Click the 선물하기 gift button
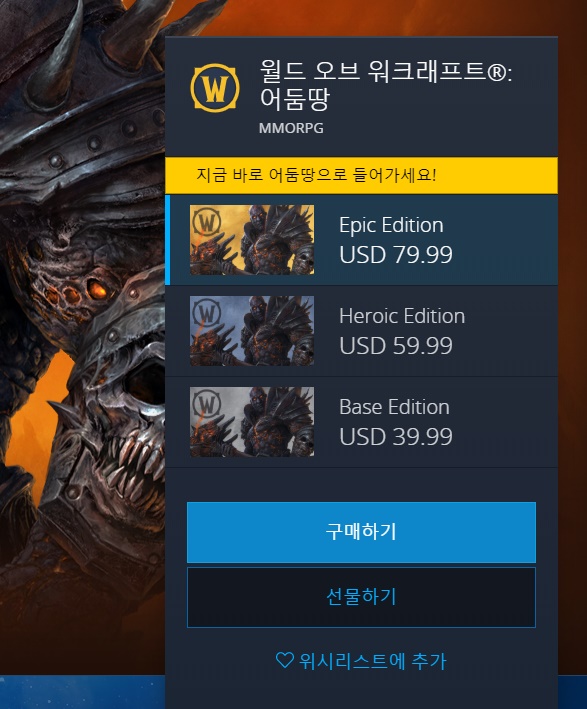This screenshot has width=587, height=709. pyautogui.click(x=361, y=597)
